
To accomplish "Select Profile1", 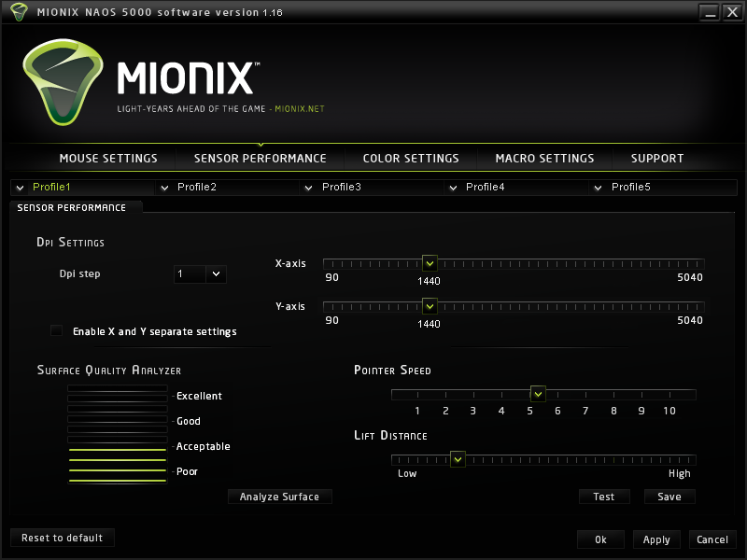I will pyautogui.click(x=51, y=187).
